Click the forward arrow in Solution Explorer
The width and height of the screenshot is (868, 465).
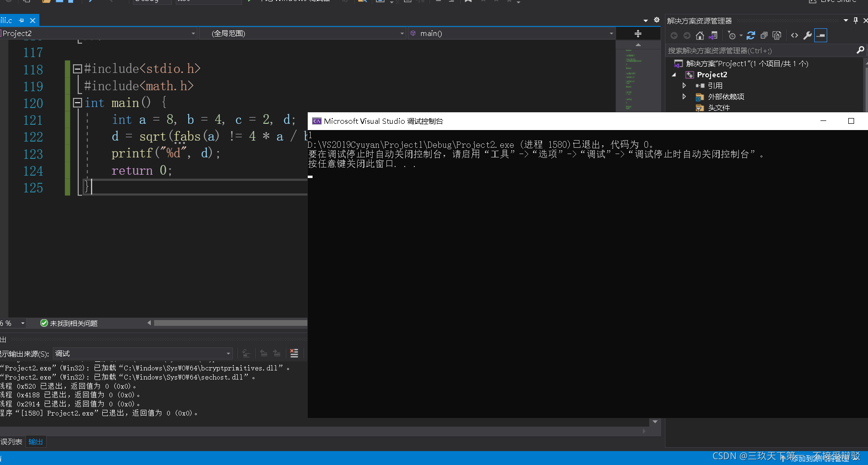(x=687, y=36)
